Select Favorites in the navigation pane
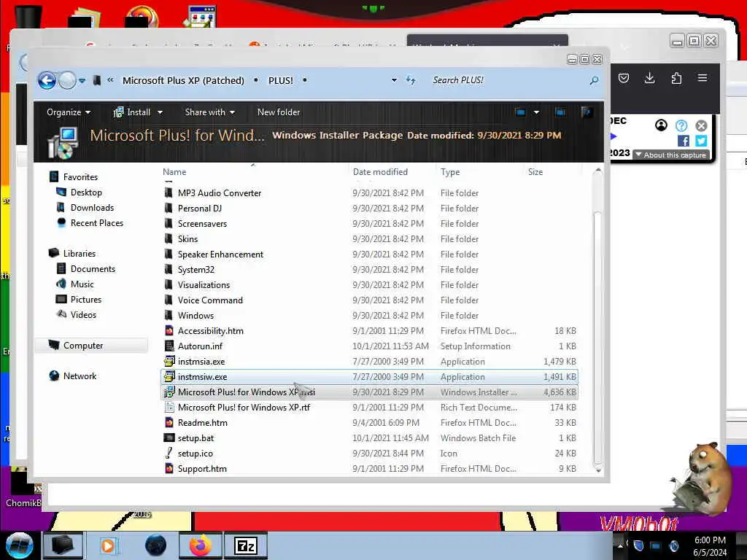The height and width of the screenshot is (560, 747). pyautogui.click(x=80, y=177)
